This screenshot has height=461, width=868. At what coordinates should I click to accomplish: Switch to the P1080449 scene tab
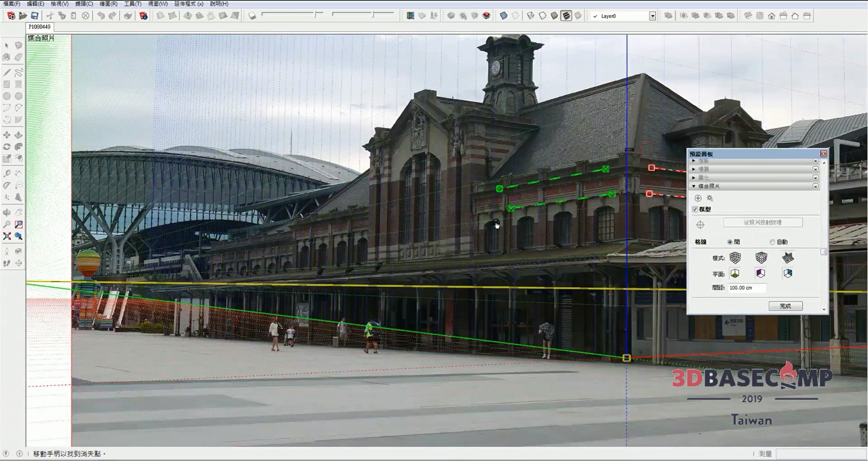click(40, 27)
